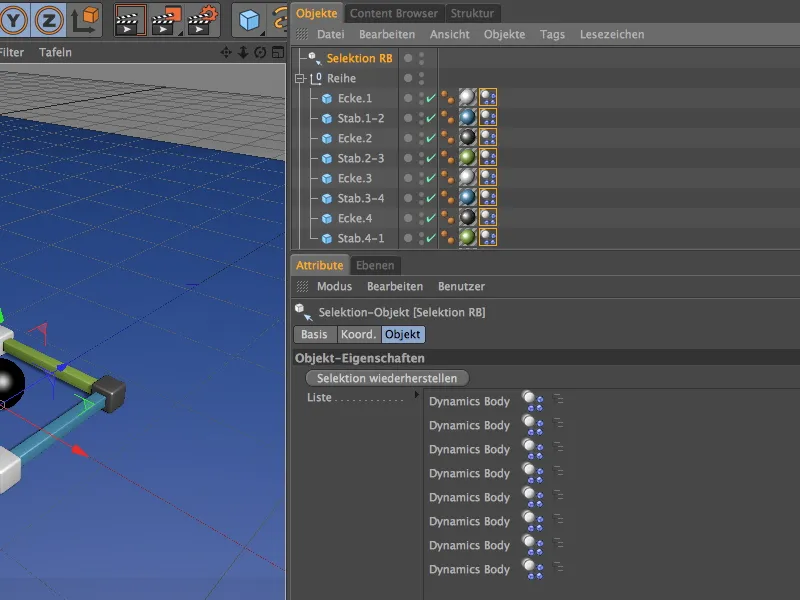Collapse the Reihe group node
Image resolution: width=800 pixels, height=600 pixels.
coord(299,79)
